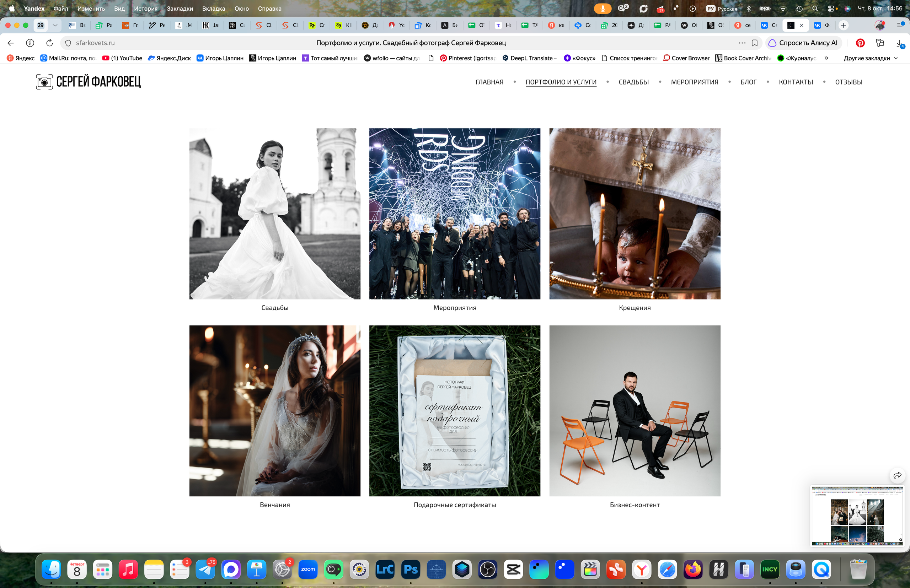The image size is (910, 588).
Task: Open the Подарочные сертификаты caption link
Action: tap(455, 505)
